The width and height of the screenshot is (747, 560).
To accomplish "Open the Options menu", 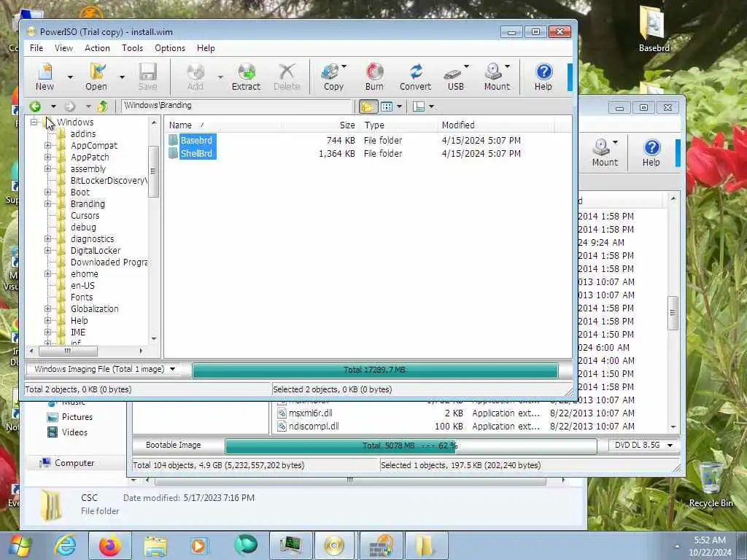I will 169,48.
